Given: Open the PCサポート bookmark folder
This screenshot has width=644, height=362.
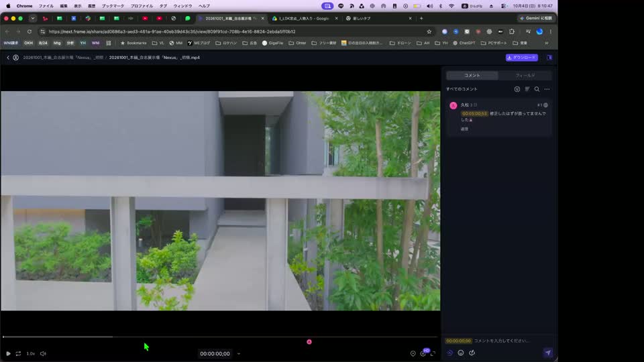Looking at the screenshot, I should (494, 43).
